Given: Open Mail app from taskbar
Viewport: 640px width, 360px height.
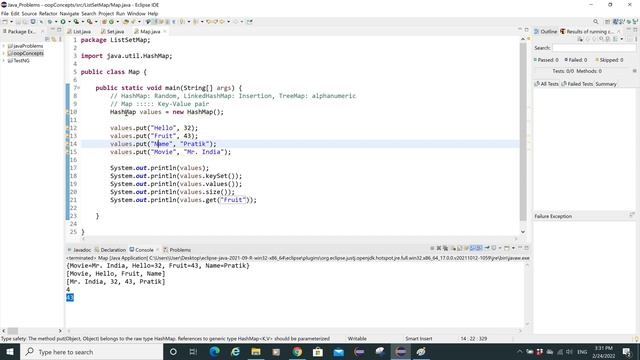Looking at the screenshot, I should [338, 351].
